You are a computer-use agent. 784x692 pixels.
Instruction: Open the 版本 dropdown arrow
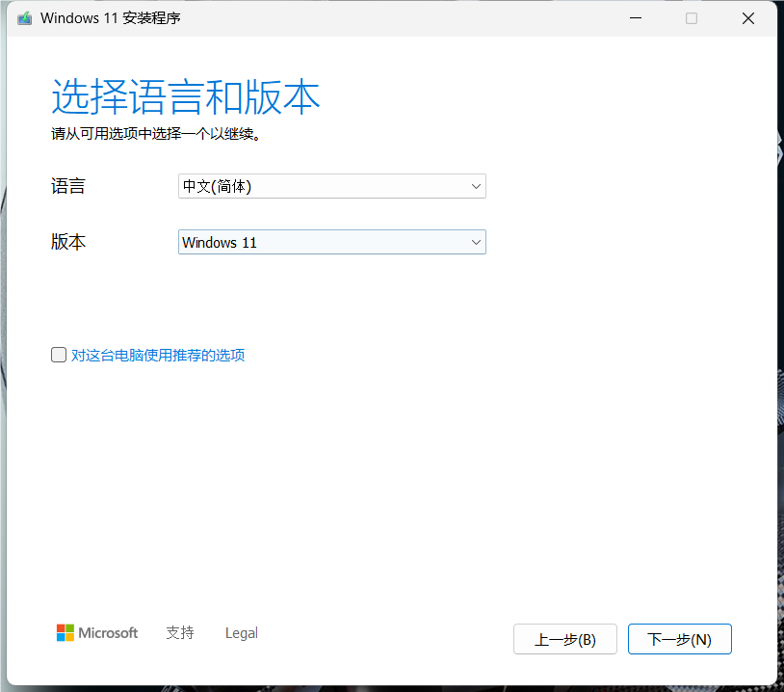tap(476, 243)
